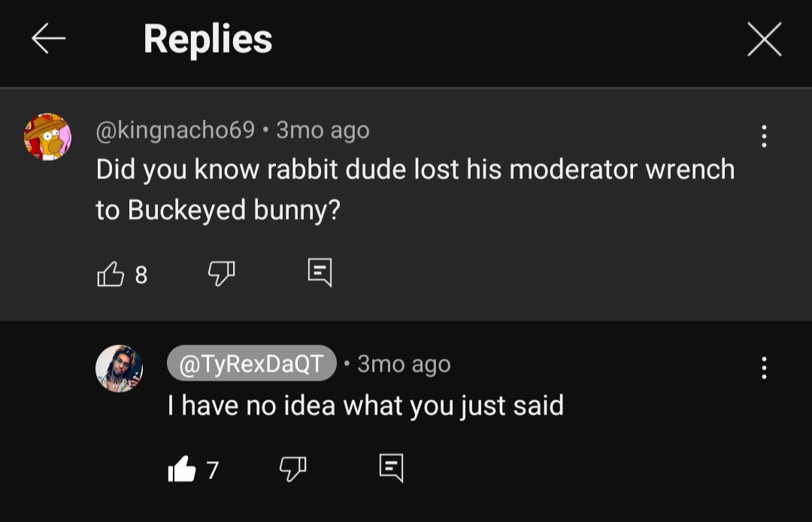Screen dimensions: 812x522
Task: Go back using the left arrow
Action: click(49, 39)
